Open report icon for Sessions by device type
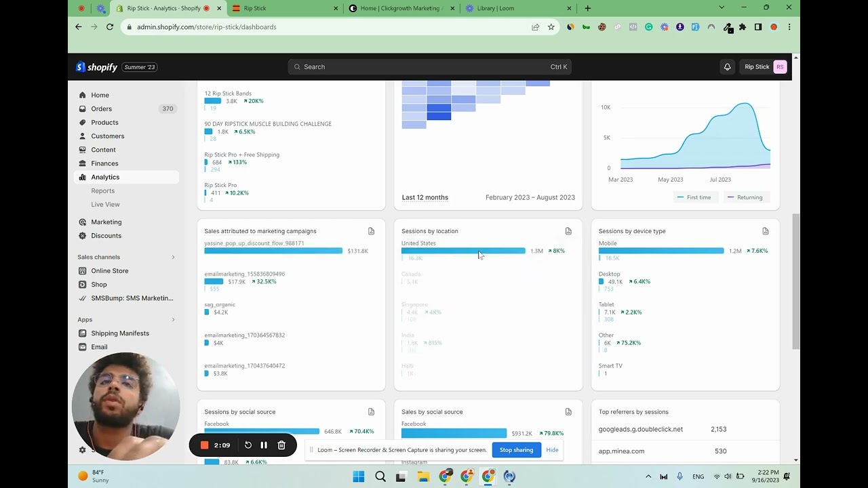Image resolution: width=868 pixels, height=488 pixels. click(766, 231)
